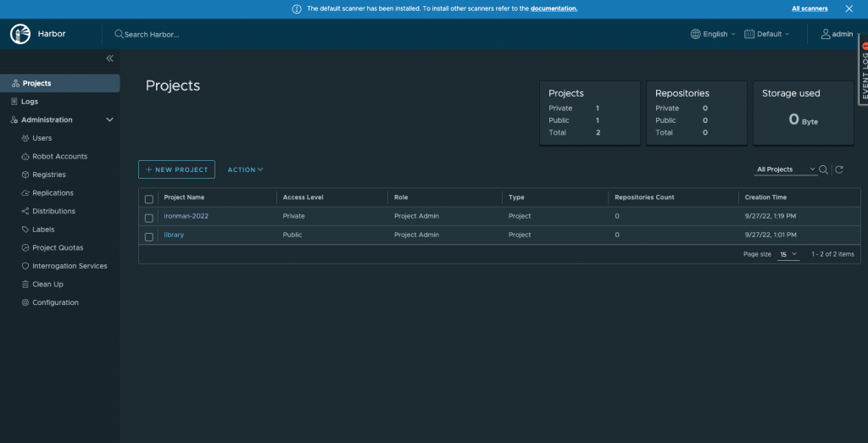
Task: Sort by Project Name column header
Action: 184,197
